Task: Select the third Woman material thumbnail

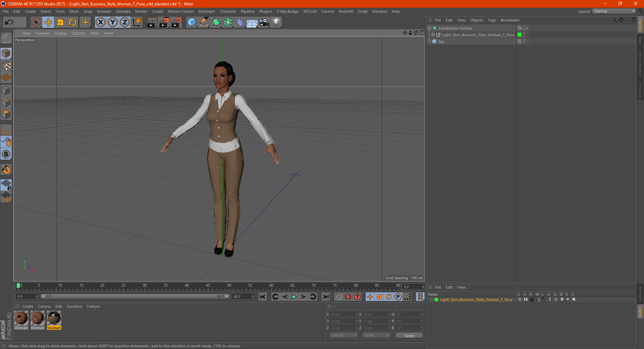Action: pyautogui.click(x=54, y=320)
